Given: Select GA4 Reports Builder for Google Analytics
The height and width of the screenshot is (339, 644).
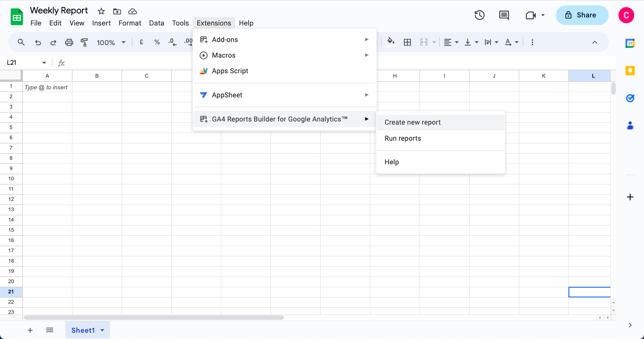Looking at the screenshot, I should point(284,119).
